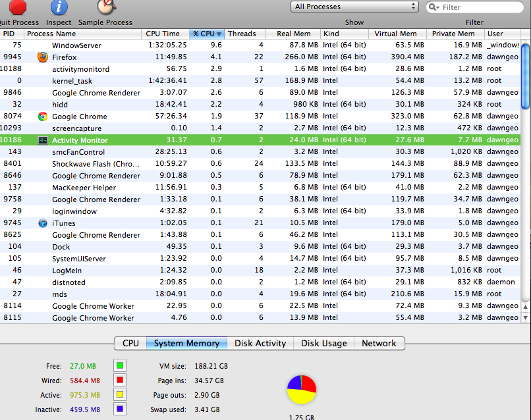The image size is (531, 420).
Task: Select the mds process row
Action: [x=260, y=294]
